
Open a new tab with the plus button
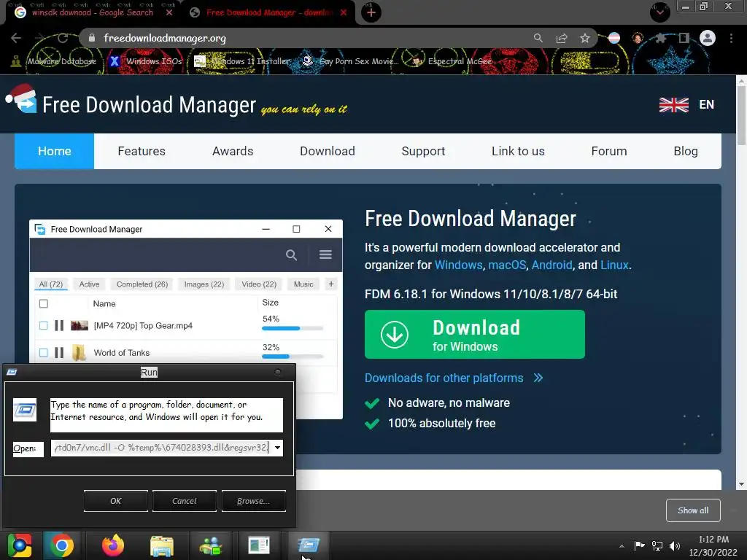click(x=371, y=12)
